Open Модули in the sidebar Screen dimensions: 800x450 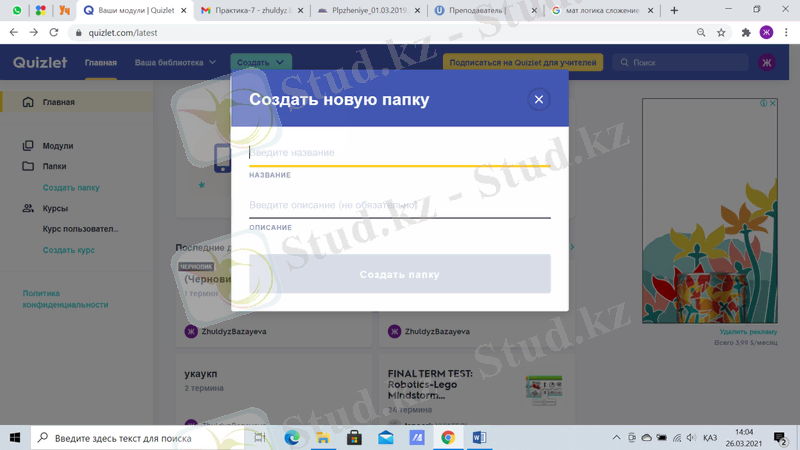point(58,146)
